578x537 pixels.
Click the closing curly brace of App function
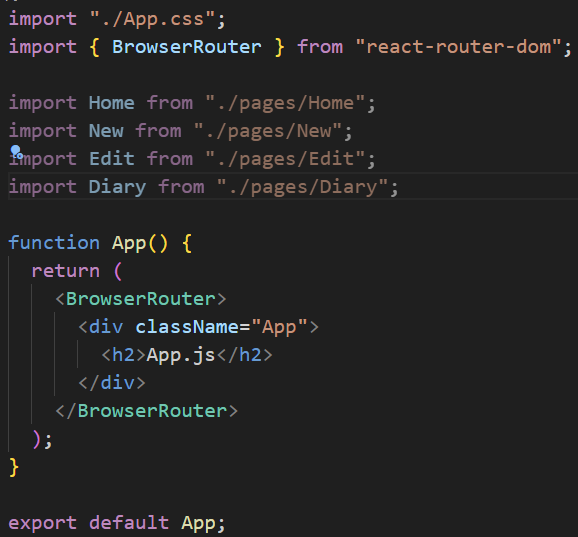click(14, 467)
